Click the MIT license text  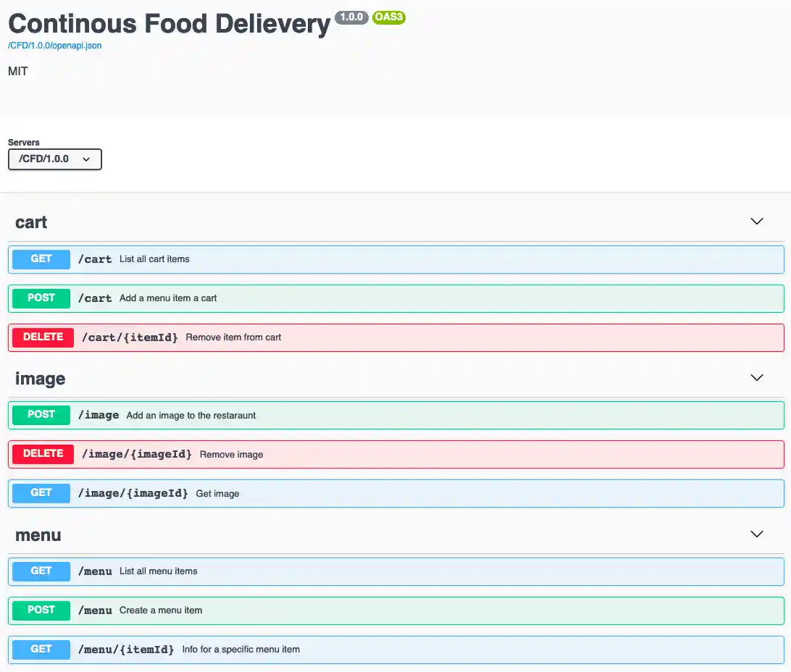click(18, 71)
